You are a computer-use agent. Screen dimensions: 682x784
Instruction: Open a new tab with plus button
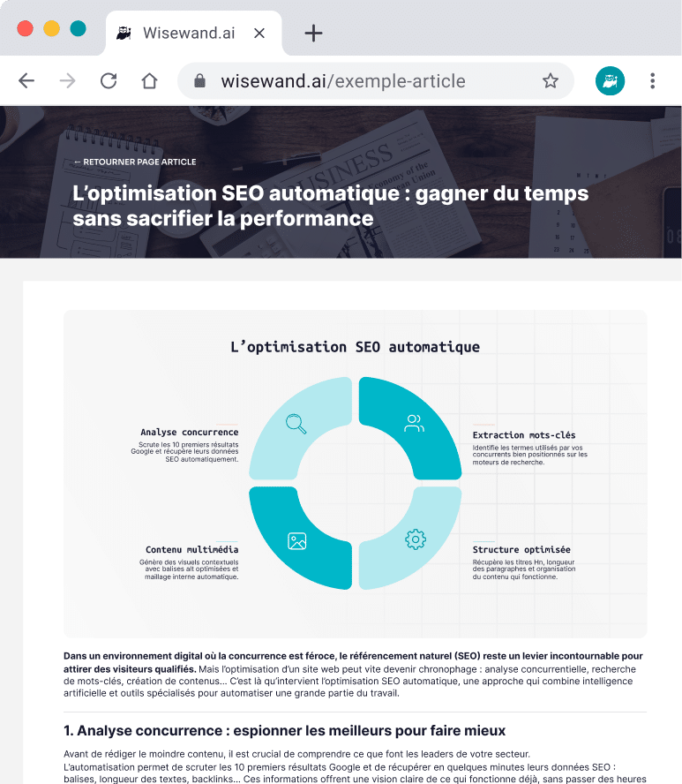313,34
